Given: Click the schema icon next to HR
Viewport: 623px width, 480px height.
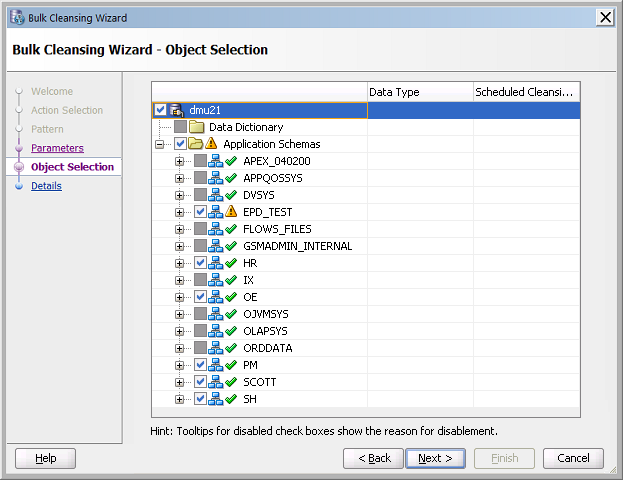Looking at the screenshot, I should pos(215,263).
